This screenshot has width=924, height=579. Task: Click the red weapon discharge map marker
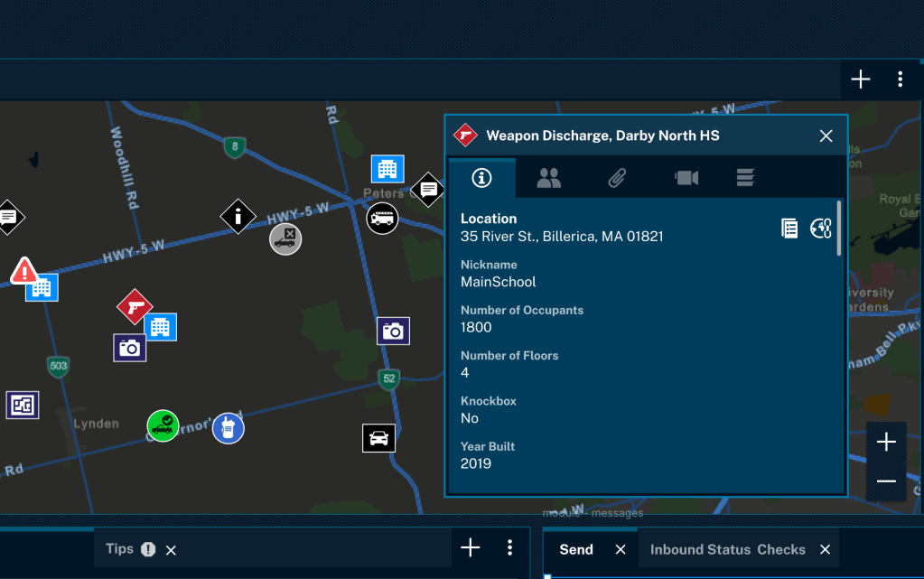coord(134,307)
